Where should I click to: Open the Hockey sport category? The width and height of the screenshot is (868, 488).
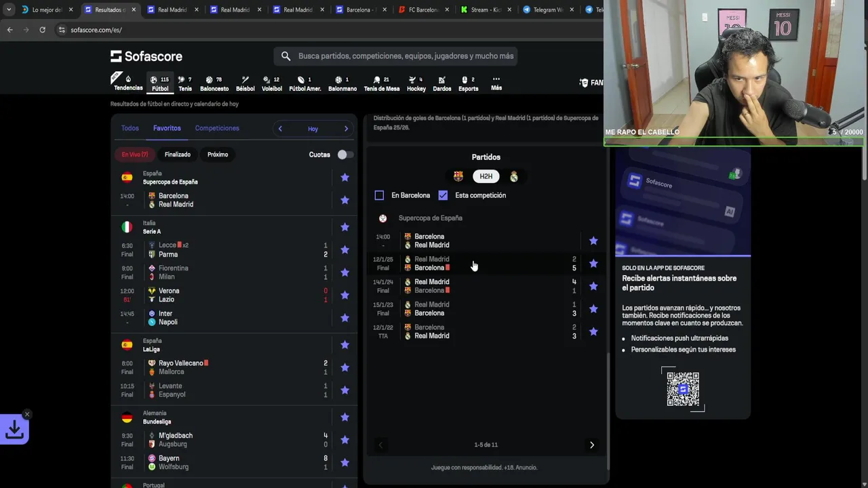pos(416,84)
